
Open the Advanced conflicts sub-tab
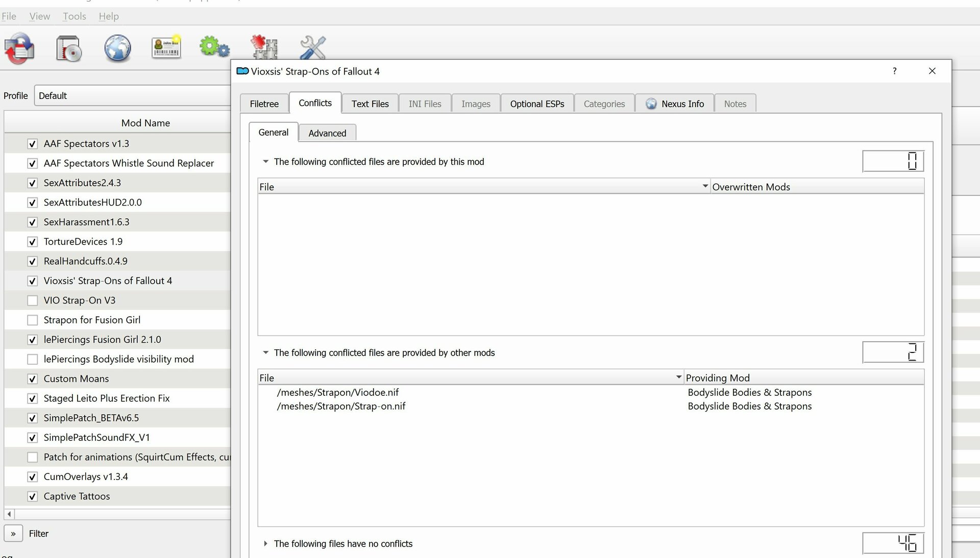click(x=327, y=133)
